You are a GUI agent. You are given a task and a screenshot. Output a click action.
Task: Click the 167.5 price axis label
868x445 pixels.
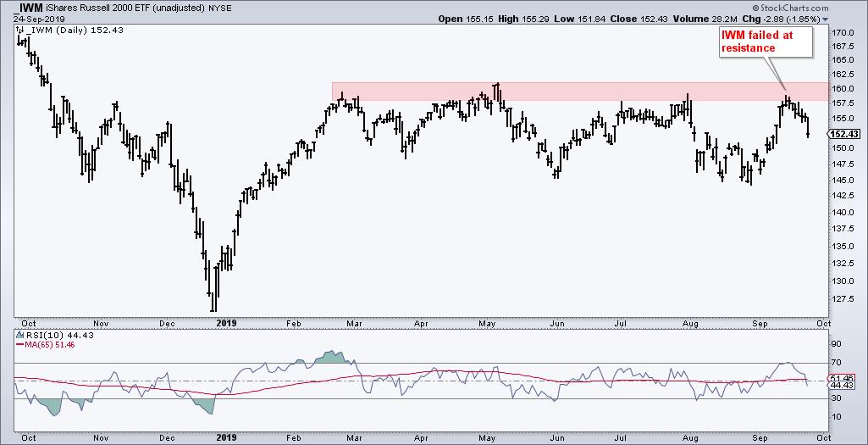pos(845,47)
